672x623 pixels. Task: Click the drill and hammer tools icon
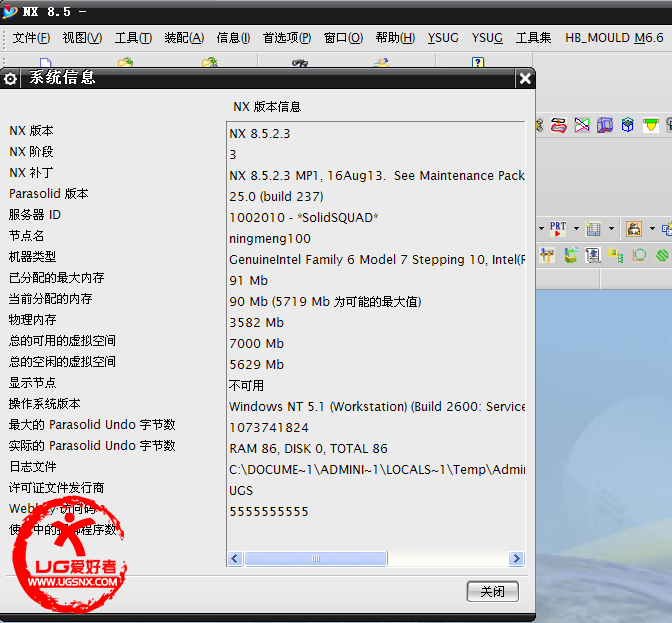tap(547, 255)
